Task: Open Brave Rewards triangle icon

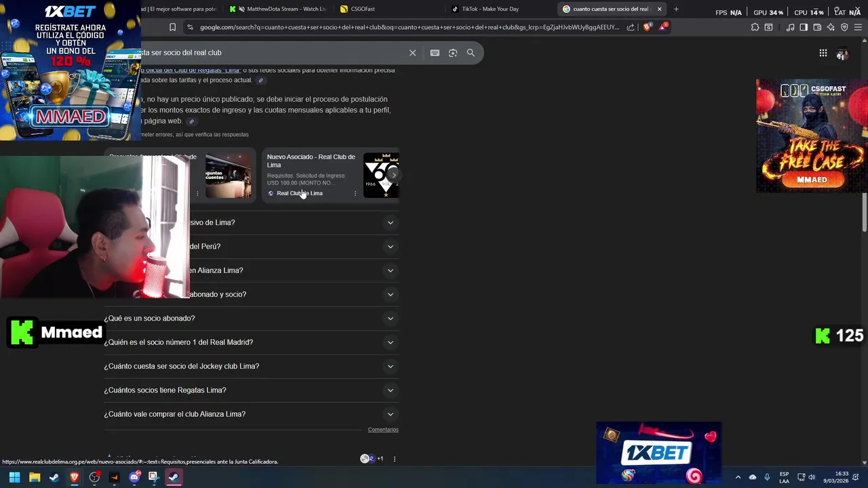Action: pos(663,27)
